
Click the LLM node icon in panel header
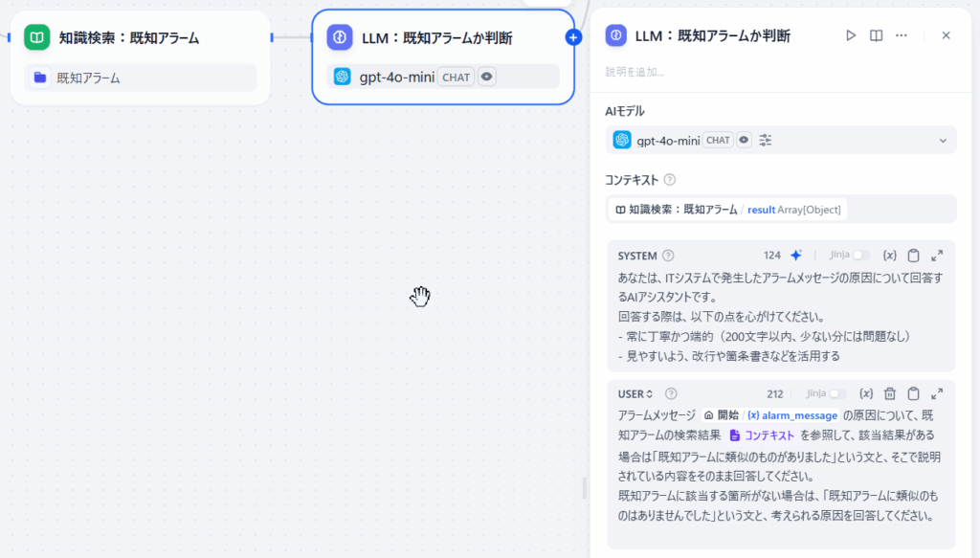click(x=615, y=35)
